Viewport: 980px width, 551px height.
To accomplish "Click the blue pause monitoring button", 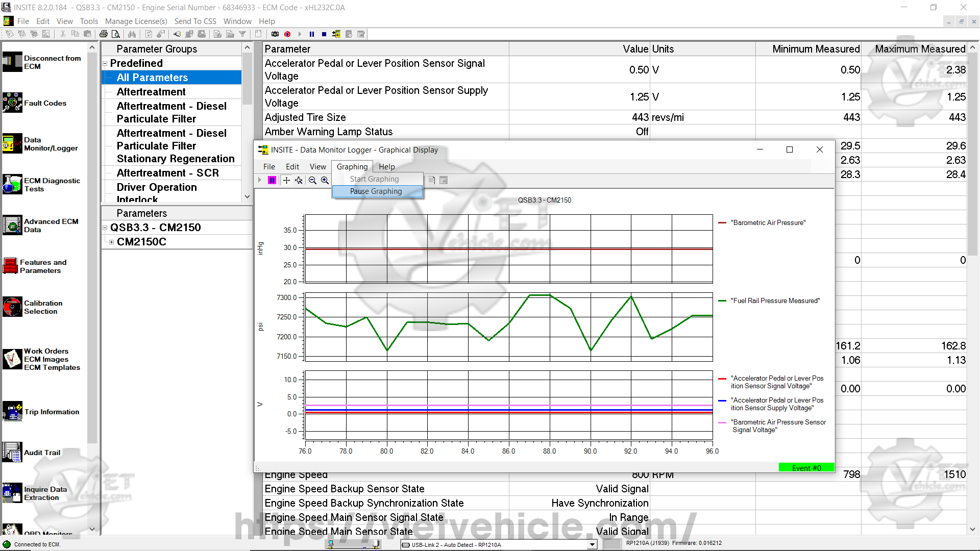I will (x=312, y=34).
